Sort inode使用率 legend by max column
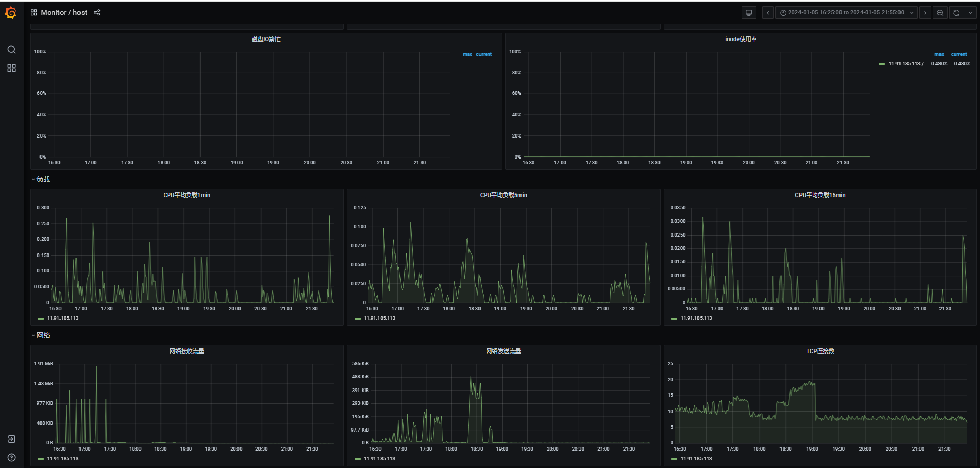This screenshot has height=468, width=980. (939, 54)
